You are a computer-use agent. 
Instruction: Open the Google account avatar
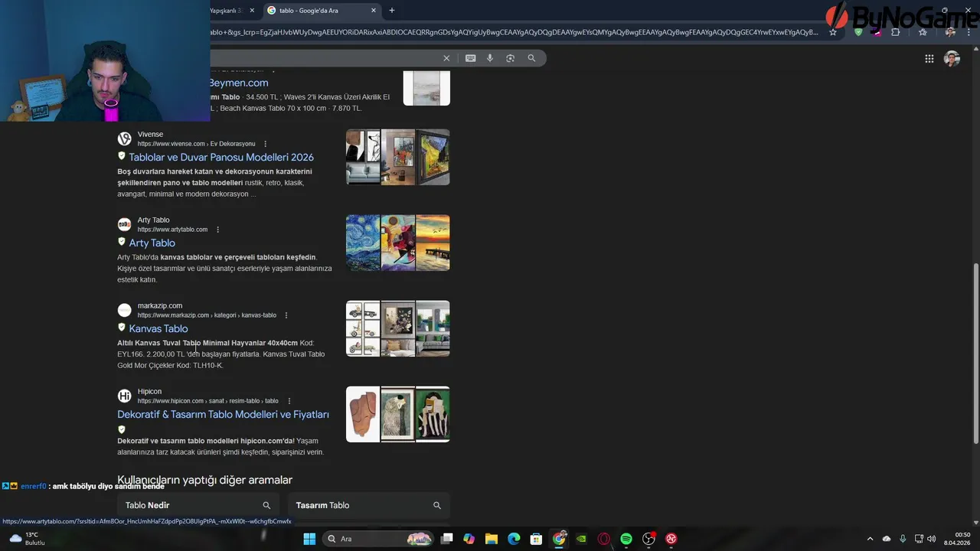click(x=952, y=59)
